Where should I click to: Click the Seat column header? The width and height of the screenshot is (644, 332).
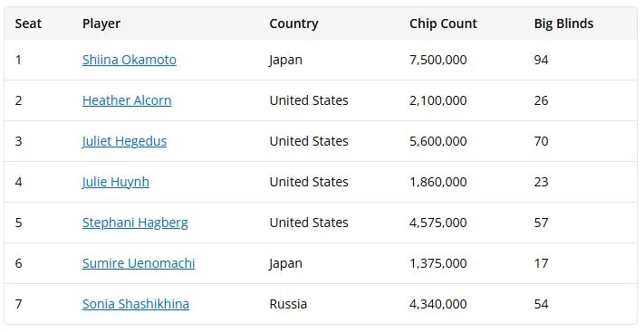pyautogui.click(x=28, y=24)
